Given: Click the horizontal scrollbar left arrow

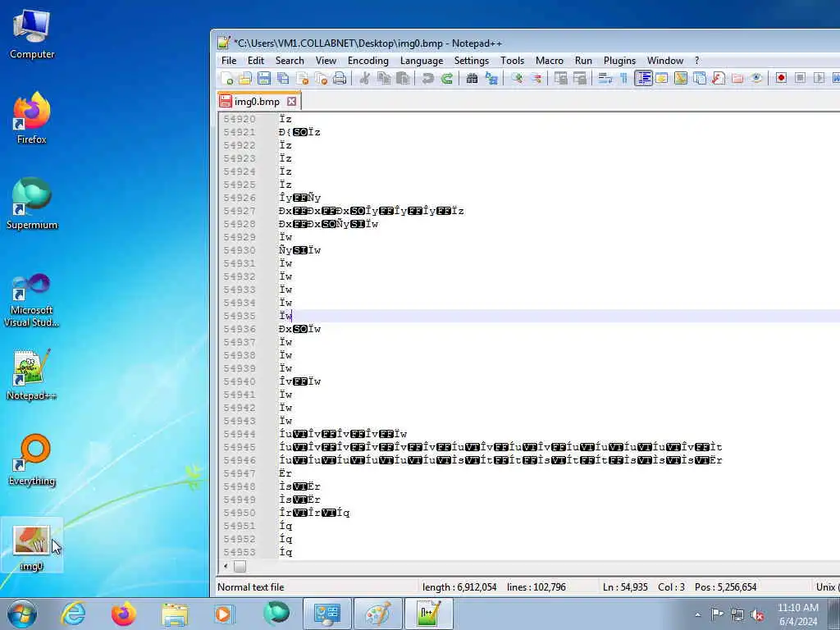Looking at the screenshot, I should point(226,566).
